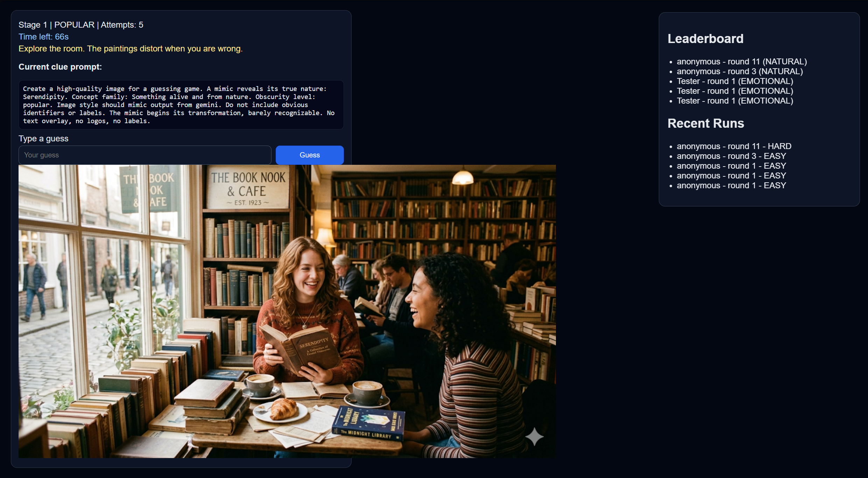Click last anonymous round 1 EASY run
Image resolution: width=868 pixels, height=478 pixels.
731,185
